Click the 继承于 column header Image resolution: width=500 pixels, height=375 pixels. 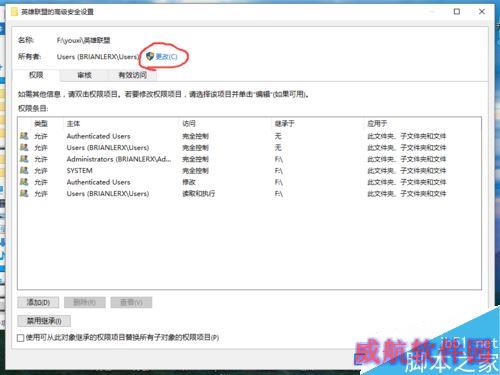pyautogui.click(x=284, y=124)
